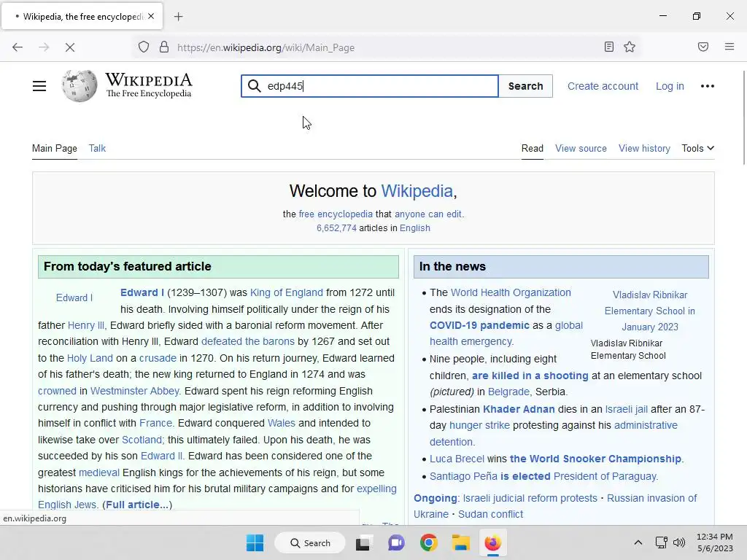Save the page to Pocket
Screen dimensions: 747x560
[703, 47]
